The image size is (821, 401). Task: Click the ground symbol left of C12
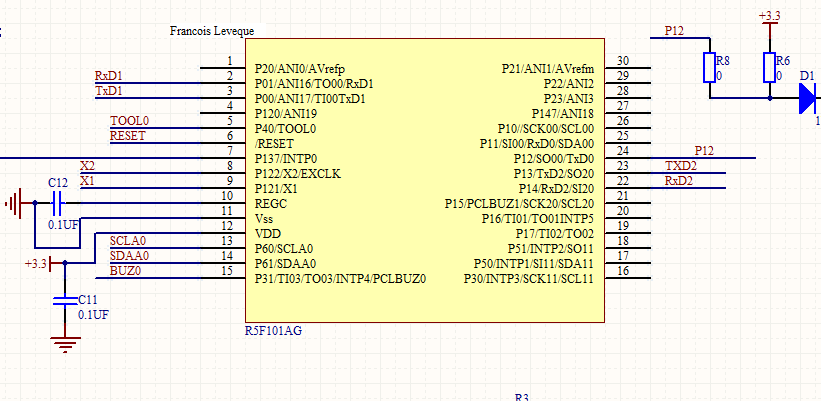tap(13, 204)
